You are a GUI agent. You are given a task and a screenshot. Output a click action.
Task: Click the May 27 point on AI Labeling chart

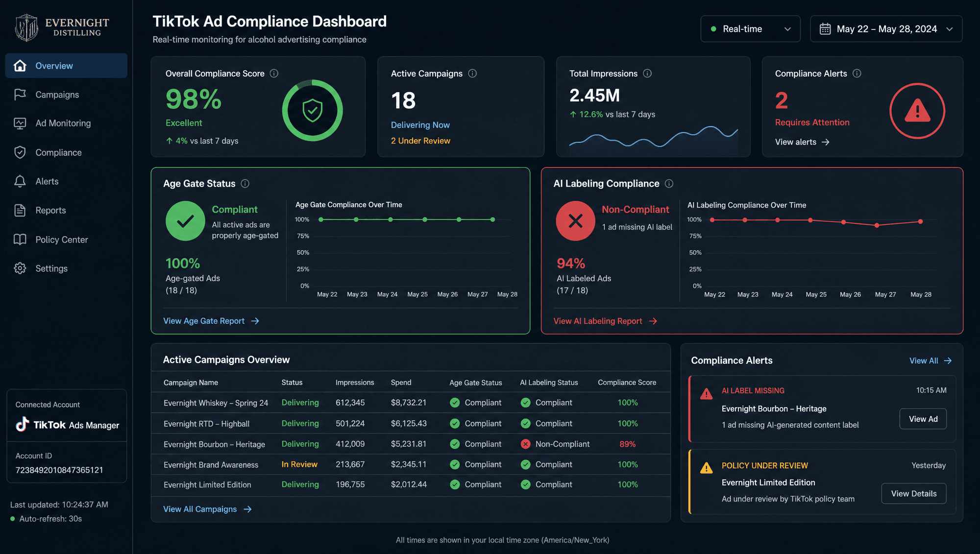877,225
